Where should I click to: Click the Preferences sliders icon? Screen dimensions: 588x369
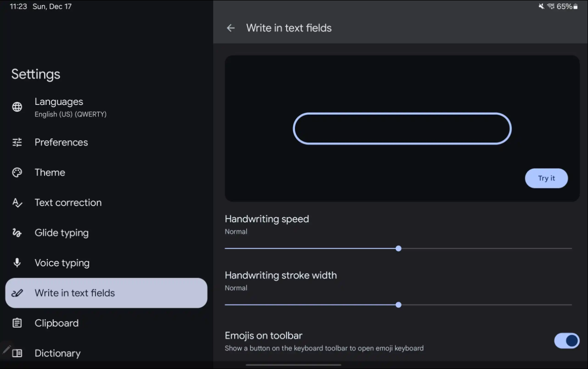tap(17, 142)
